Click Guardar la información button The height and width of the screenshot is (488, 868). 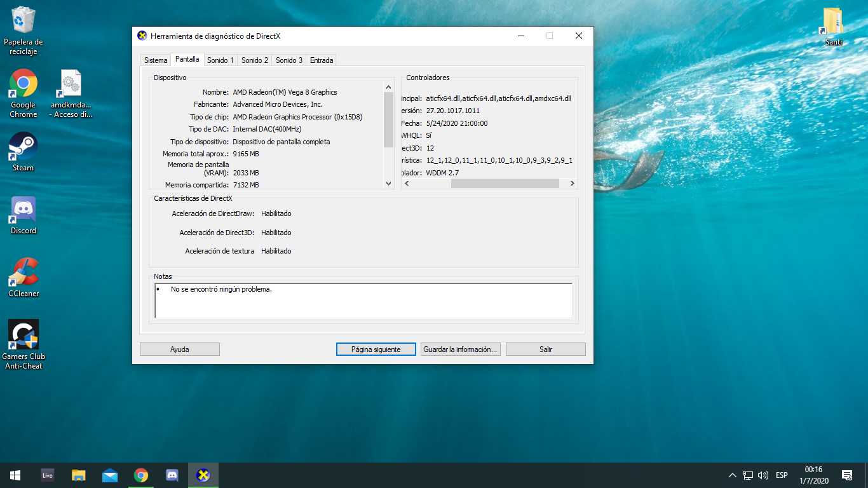coord(461,349)
